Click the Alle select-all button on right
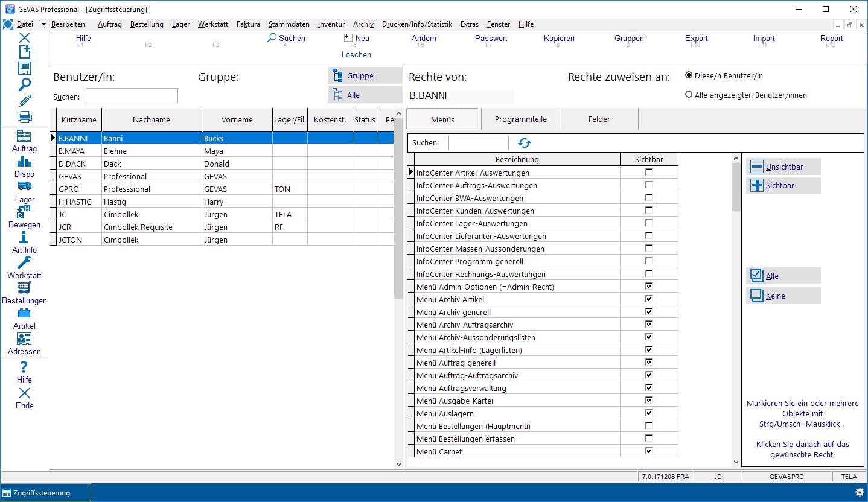The image size is (868, 502). (x=783, y=276)
